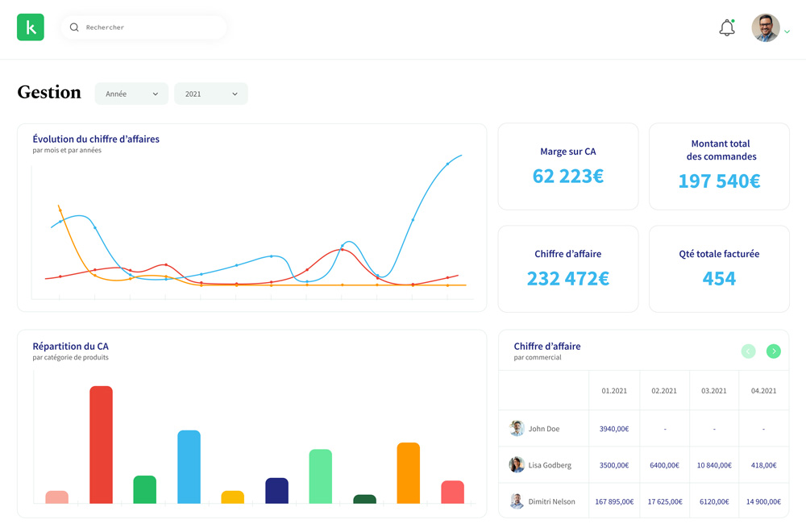Image resolution: width=806 pixels, height=532 pixels.
Task: Open the notifications bell
Action: pos(727,27)
